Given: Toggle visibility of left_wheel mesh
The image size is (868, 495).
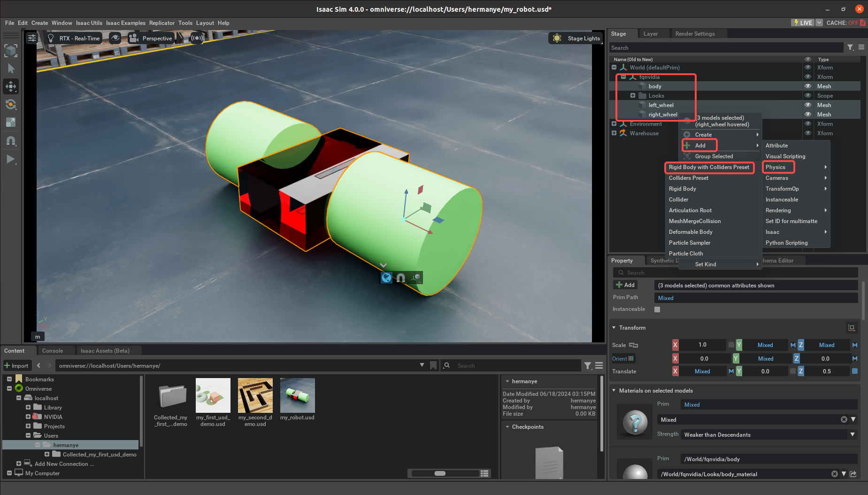Looking at the screenshot, I should (x=808, y=105).
